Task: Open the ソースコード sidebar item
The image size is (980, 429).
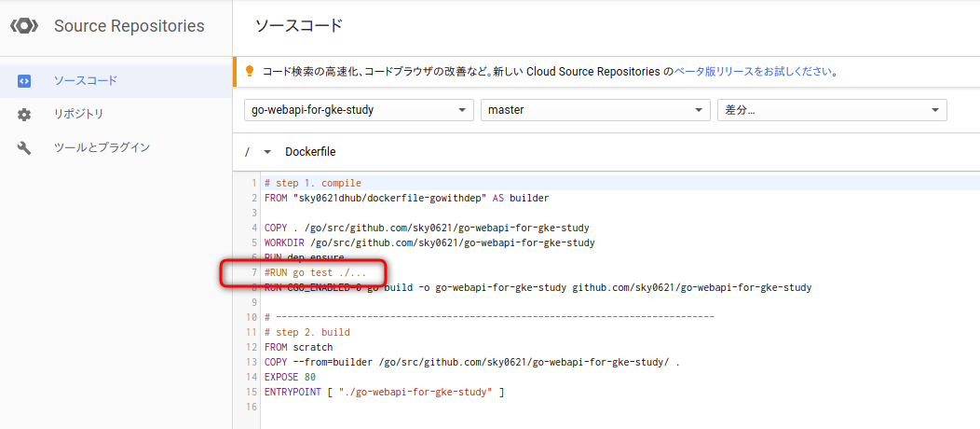Action: 116,81
